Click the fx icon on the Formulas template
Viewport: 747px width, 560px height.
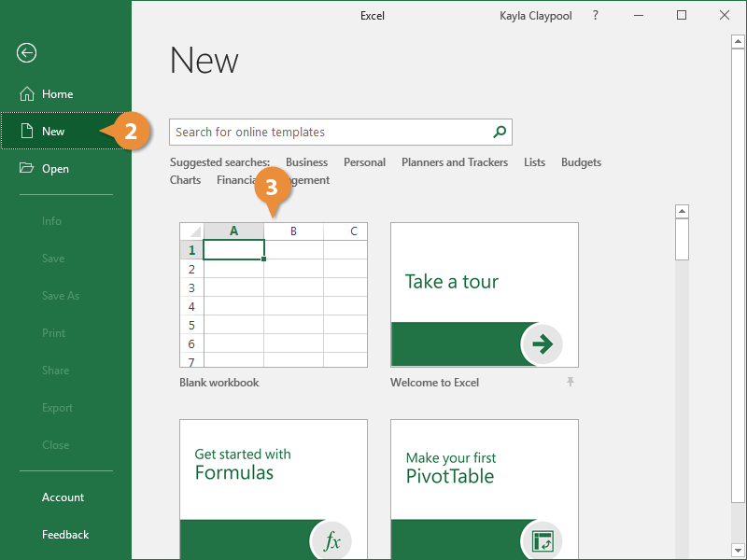click(331, 539)
